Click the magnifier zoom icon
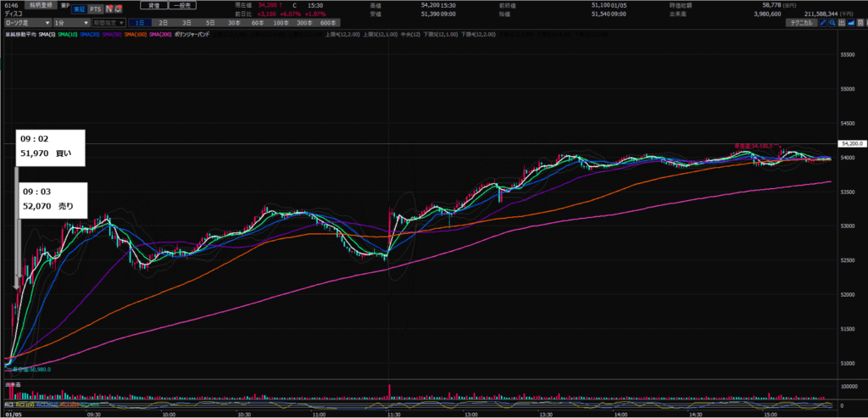868x418 pixels. click(832, 23)
